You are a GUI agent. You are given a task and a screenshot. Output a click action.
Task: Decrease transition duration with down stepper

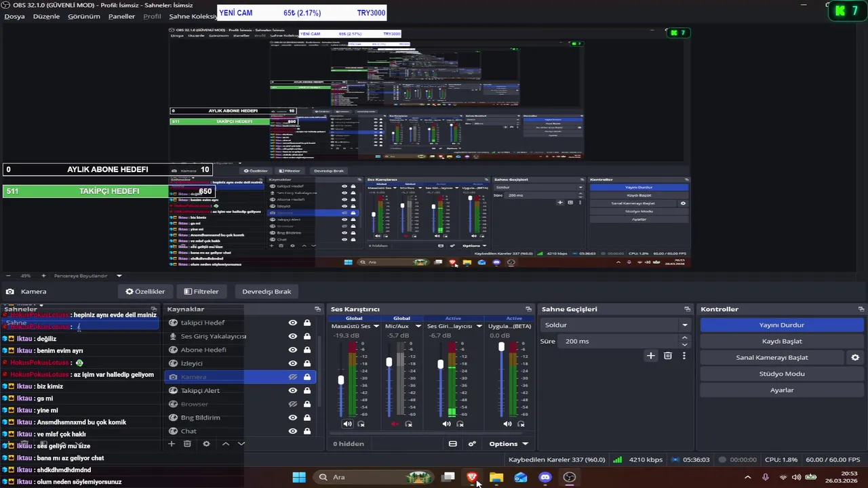click(x=684, y=344)
